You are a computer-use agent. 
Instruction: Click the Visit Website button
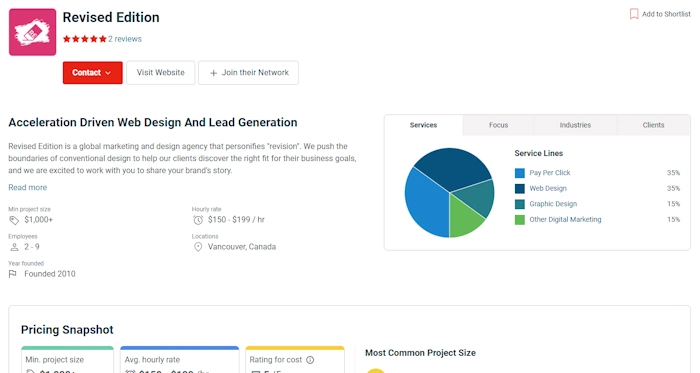tap(161, 73)
